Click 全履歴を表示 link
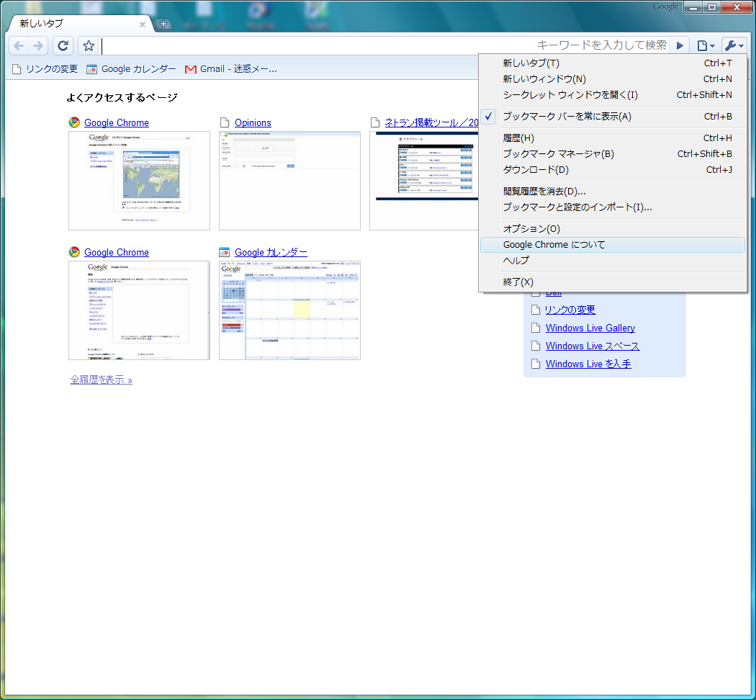 pos(102,380)
